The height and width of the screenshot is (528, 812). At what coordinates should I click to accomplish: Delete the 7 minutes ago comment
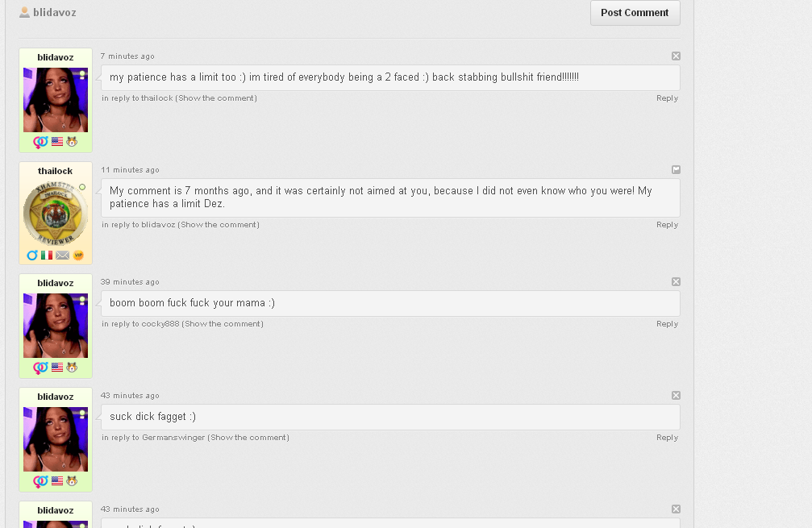tap(676, 56)
